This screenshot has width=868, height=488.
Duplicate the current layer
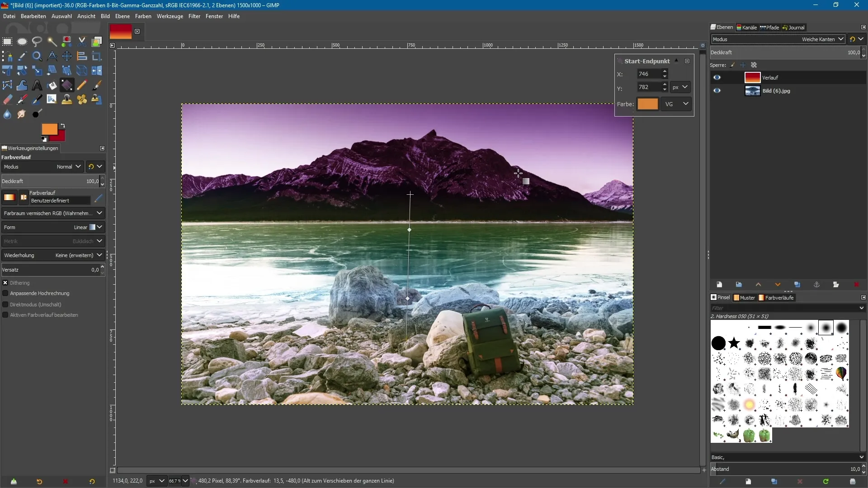[x=797, y=285]
